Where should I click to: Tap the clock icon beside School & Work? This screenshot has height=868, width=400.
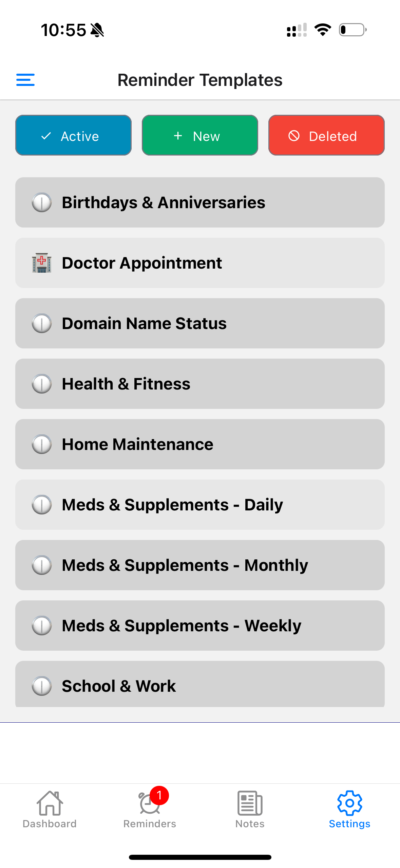(x=42, y=686)
